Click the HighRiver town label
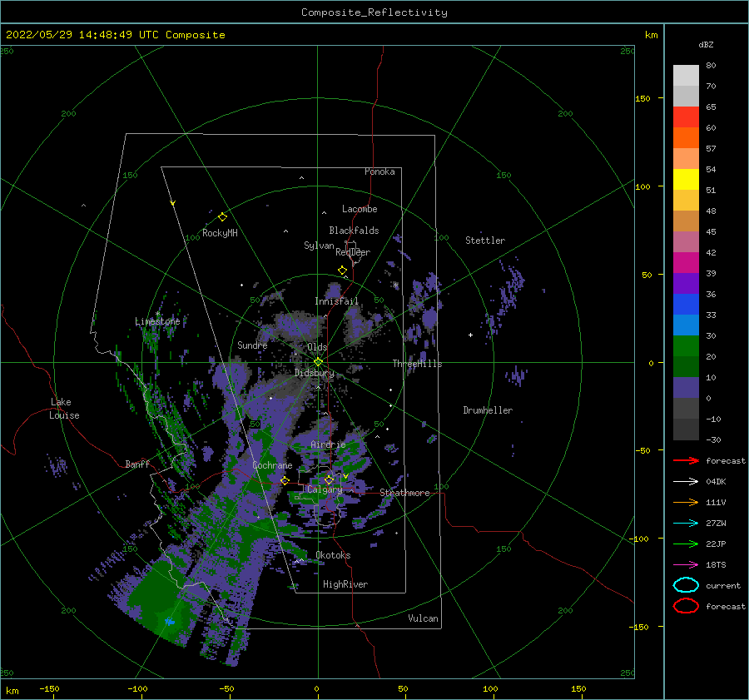Viewport: 749px width, 700px height. point(345,584)
